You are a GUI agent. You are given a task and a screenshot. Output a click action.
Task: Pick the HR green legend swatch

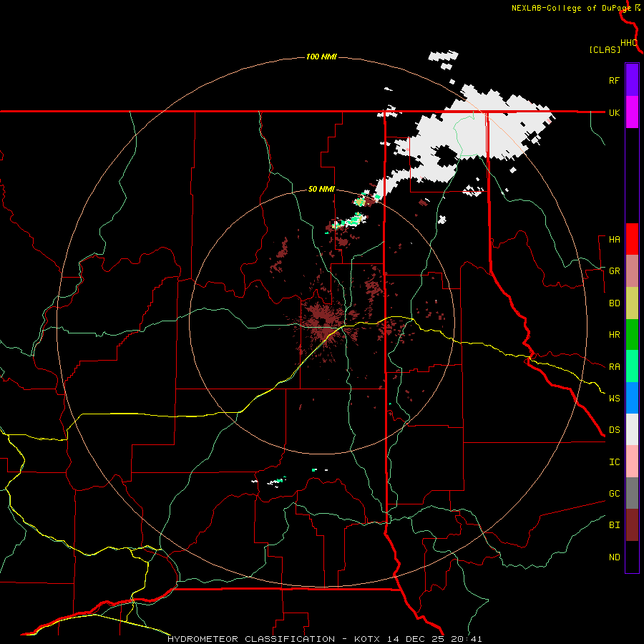click(x=632, y=335)
